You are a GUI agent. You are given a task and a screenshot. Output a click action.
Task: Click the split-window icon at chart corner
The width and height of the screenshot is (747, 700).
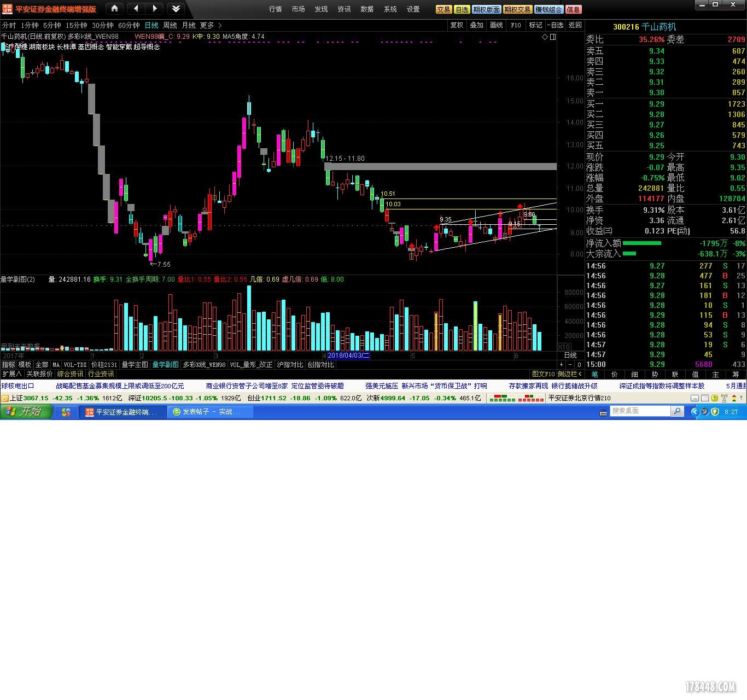coord(553,37)
